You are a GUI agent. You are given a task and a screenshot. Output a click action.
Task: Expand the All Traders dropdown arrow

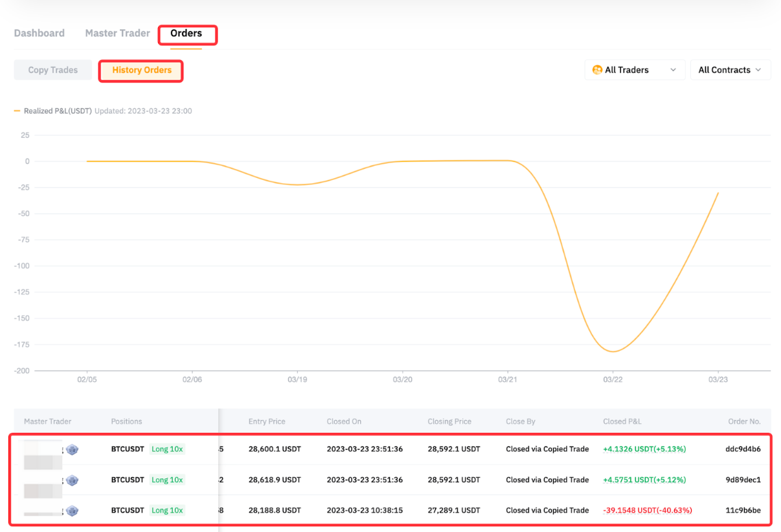click(673, 70)
